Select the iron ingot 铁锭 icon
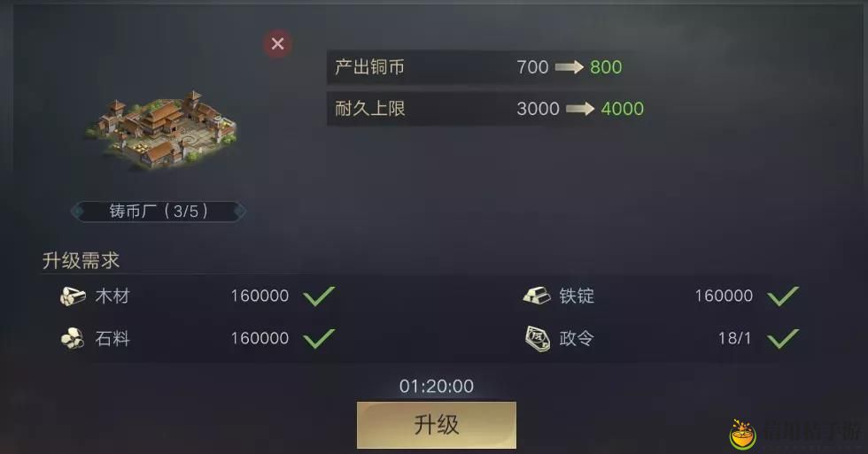Viewport: 868px width, 454px height. (537, 296)
